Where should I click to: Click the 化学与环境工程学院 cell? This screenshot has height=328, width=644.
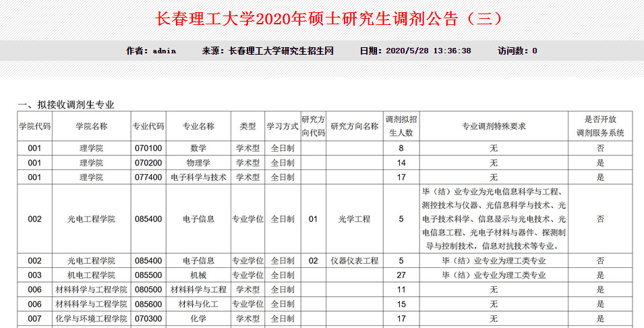tap(92, 319)
